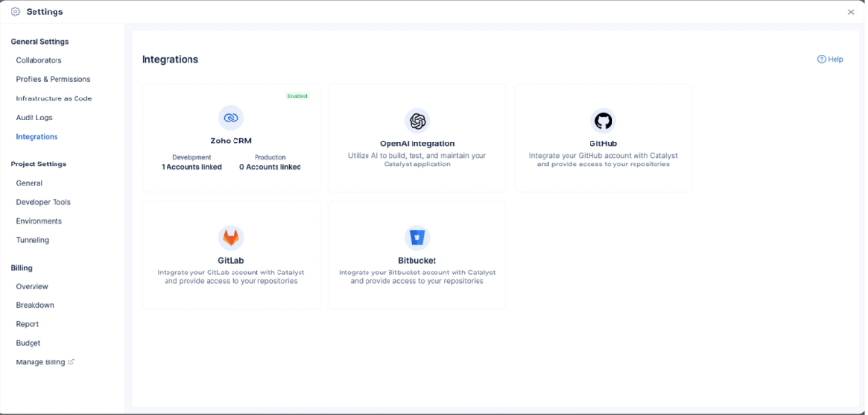Screen dimensions: 868x415
Task: Click the OpenAI Integration logo icon
Action: tap(416, 120)
